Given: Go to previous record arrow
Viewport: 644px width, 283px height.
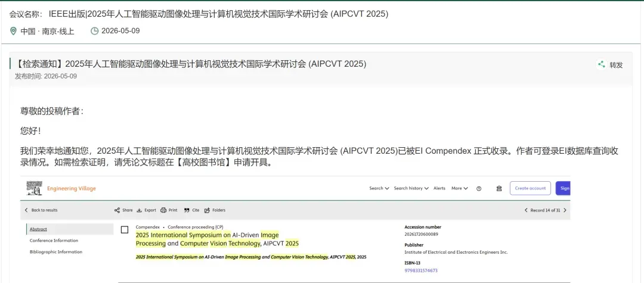Looking at the screenshot, I should tap(526, 210).
